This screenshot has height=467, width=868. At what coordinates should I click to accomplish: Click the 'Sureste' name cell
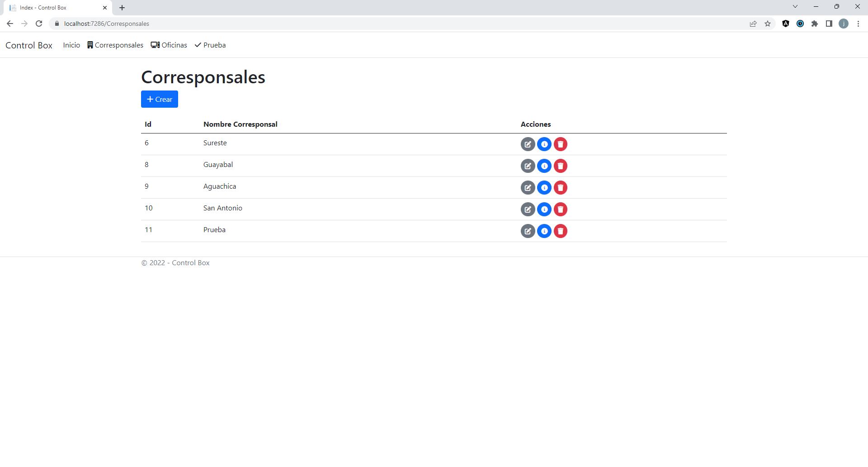pos(215,143)
